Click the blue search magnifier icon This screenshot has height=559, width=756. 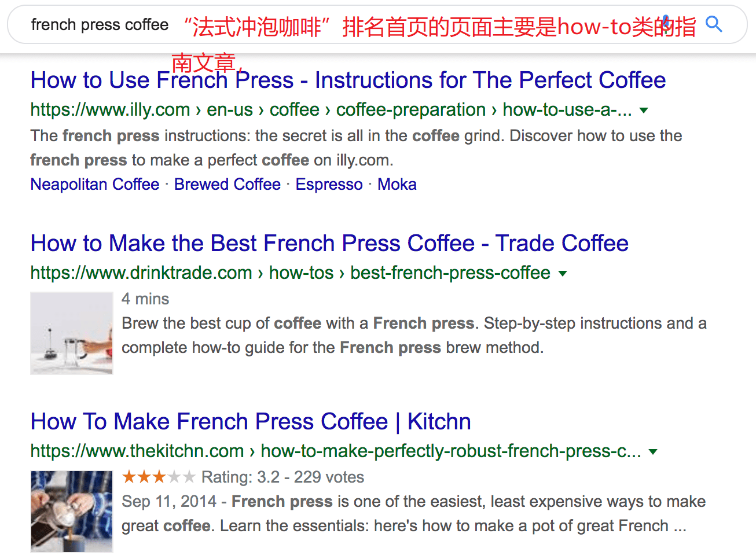714,24
